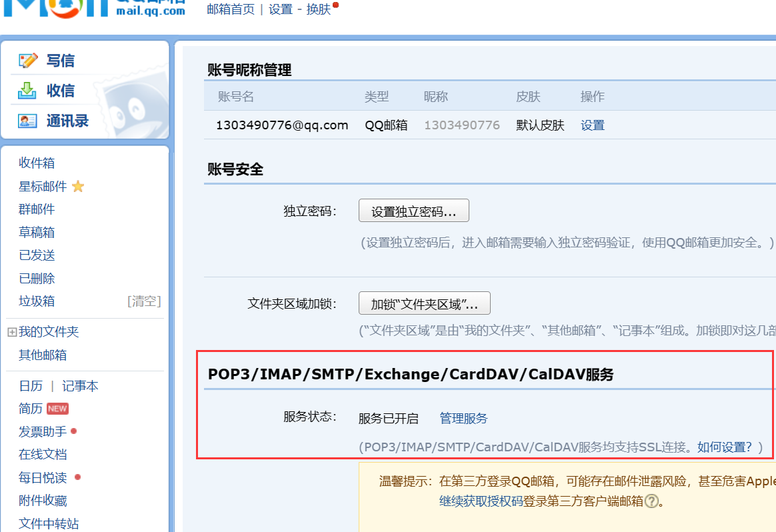Click the 账号昵称管理 section heading
This screenshot has height=532, width=776.
[x=249, y=70]
